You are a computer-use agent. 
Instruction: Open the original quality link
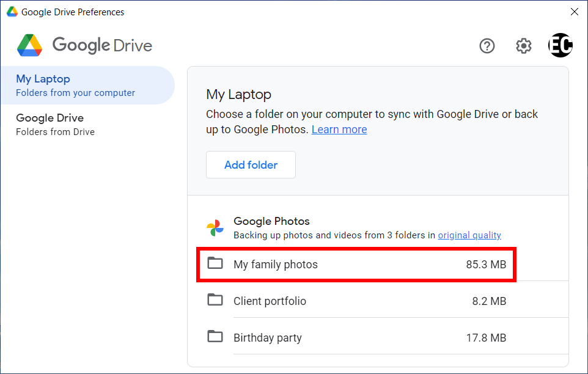[x=469, y=235]
